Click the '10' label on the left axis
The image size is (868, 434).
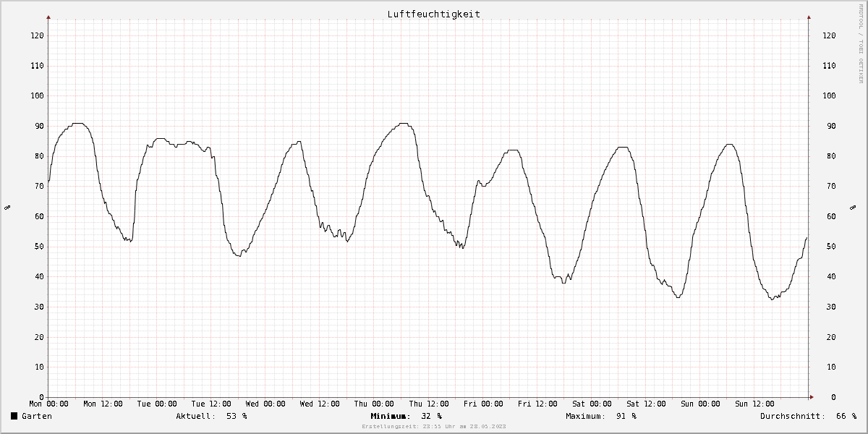pyautogui.click(x=38, y=367)
